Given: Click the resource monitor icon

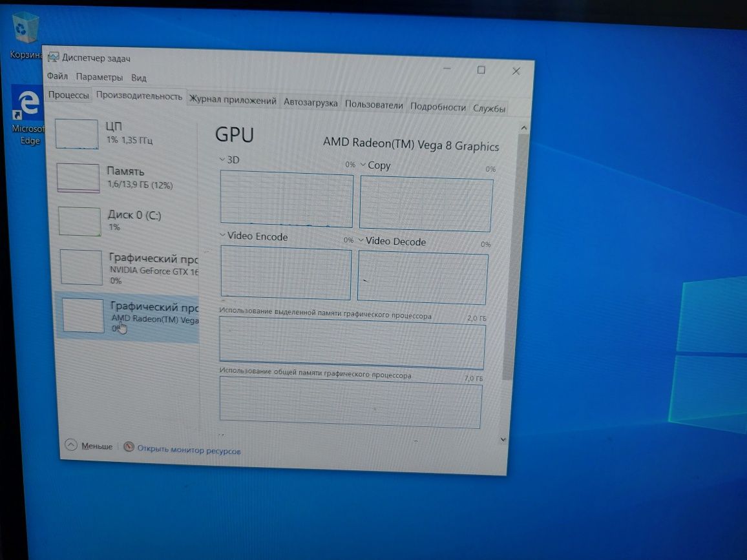Looking at the screenshot, I should coord(129,447).
